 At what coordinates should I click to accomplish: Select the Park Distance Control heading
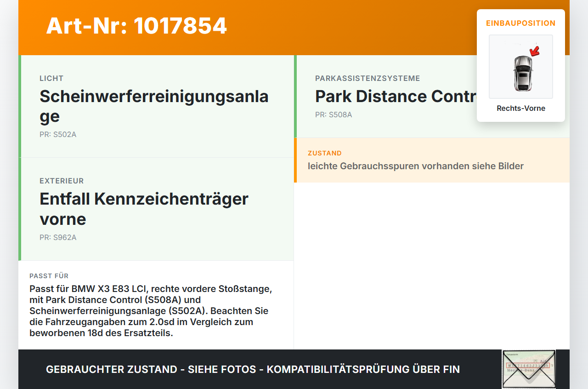point(396,97)
